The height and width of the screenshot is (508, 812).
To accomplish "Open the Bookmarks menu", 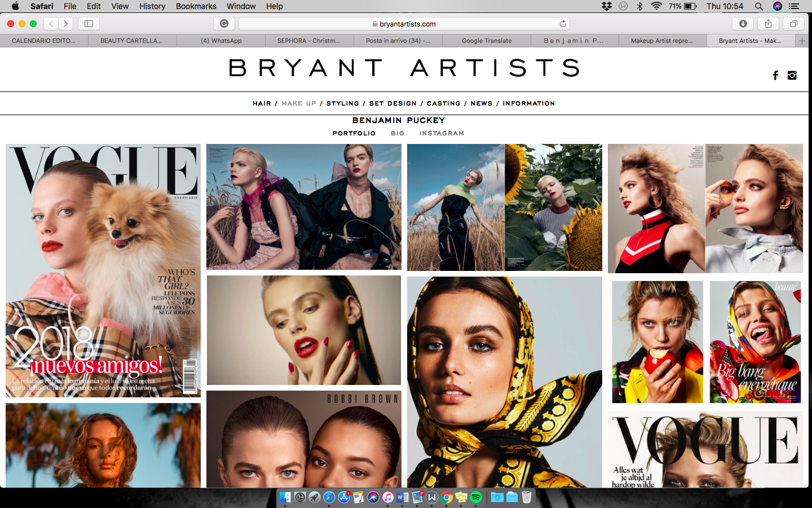I will (196, 6).
